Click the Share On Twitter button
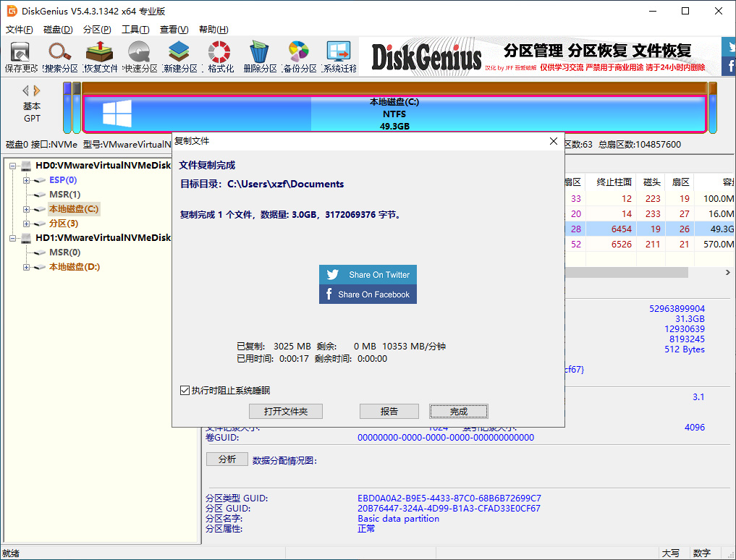Viewport: 736px width, 560px height. [368, 275]
